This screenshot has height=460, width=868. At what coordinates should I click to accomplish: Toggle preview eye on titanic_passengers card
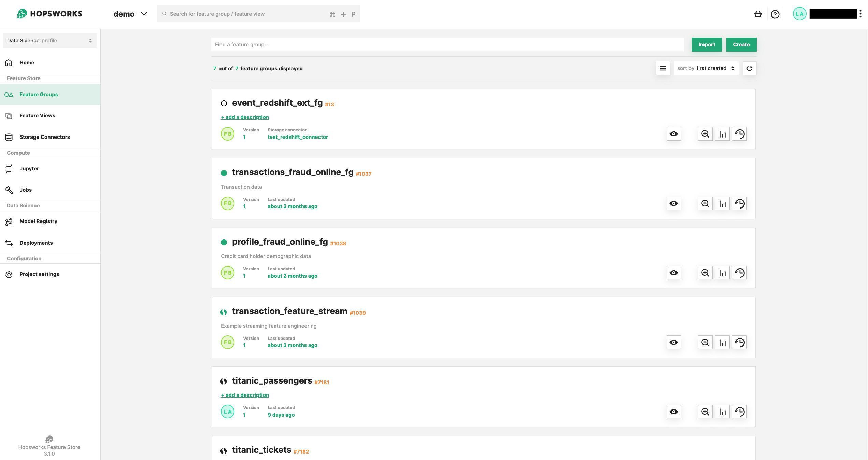[x=673, y=412]
